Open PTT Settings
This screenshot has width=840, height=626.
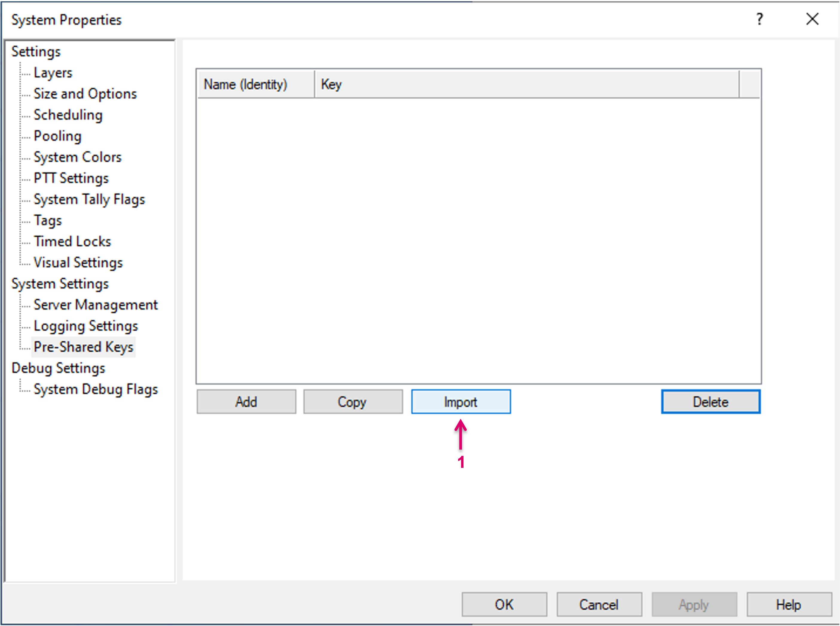coord(71,178)
